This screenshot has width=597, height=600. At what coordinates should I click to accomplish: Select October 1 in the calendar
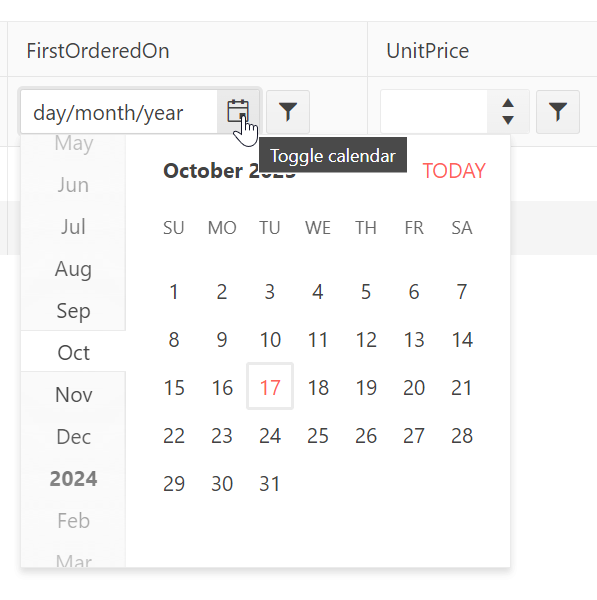[174, 292]
